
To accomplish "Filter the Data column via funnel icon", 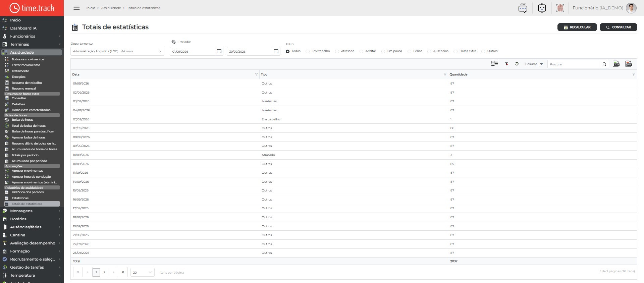I will tap(256, 74).
